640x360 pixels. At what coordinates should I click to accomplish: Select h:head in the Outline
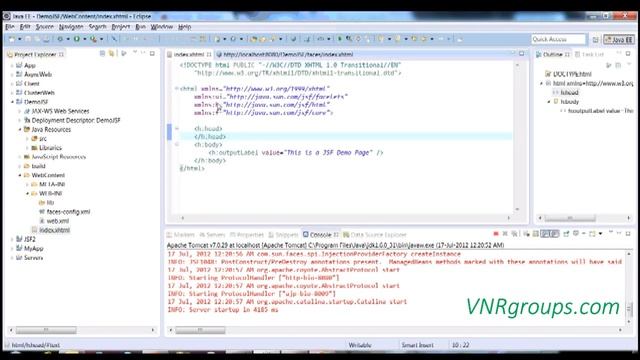(565, 93)
